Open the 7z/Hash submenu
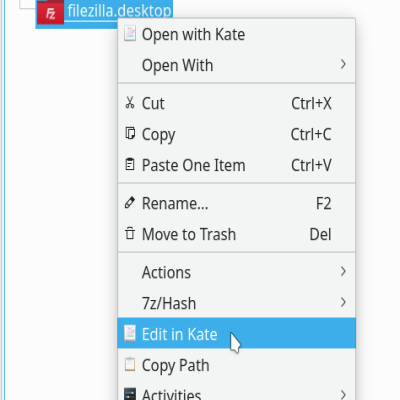Image resolution: width=400 pixels, height=400 pixels. point(237,303)
